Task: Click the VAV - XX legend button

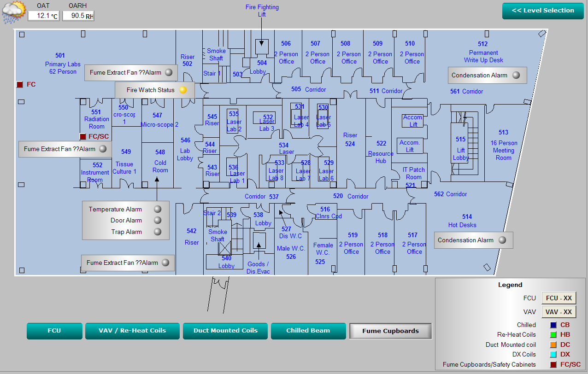Action: (559, 312)
